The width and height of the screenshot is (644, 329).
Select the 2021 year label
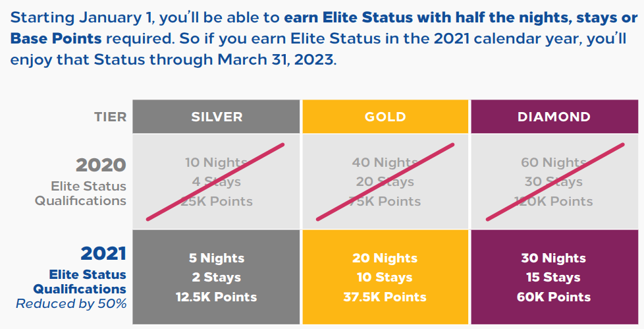(103, 253)
